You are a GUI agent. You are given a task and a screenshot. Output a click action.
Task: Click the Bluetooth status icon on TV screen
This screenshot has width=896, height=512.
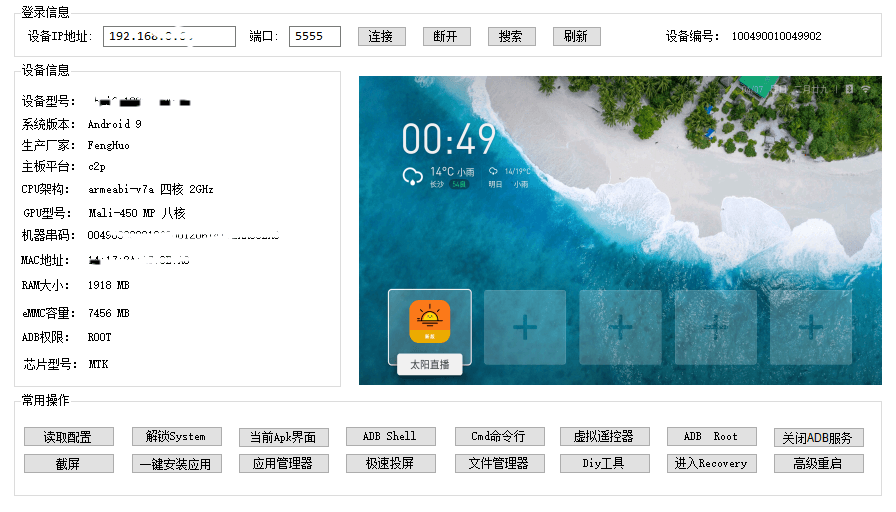848,90
